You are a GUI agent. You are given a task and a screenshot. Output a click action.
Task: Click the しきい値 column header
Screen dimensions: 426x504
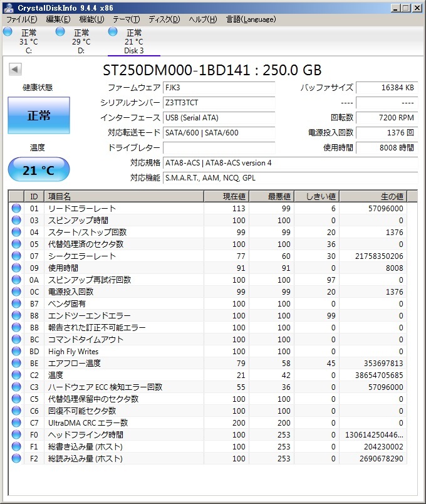[x=317, y=196]
